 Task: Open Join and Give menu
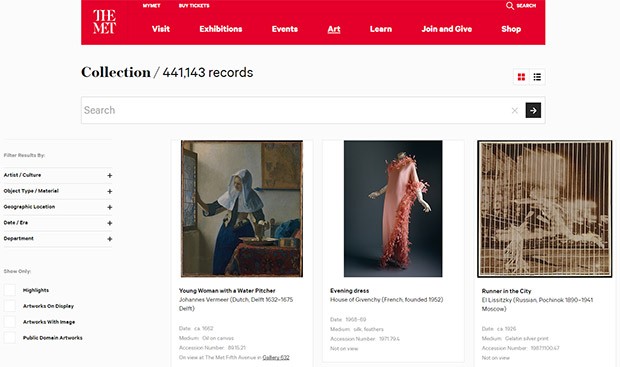coord(446,29)
